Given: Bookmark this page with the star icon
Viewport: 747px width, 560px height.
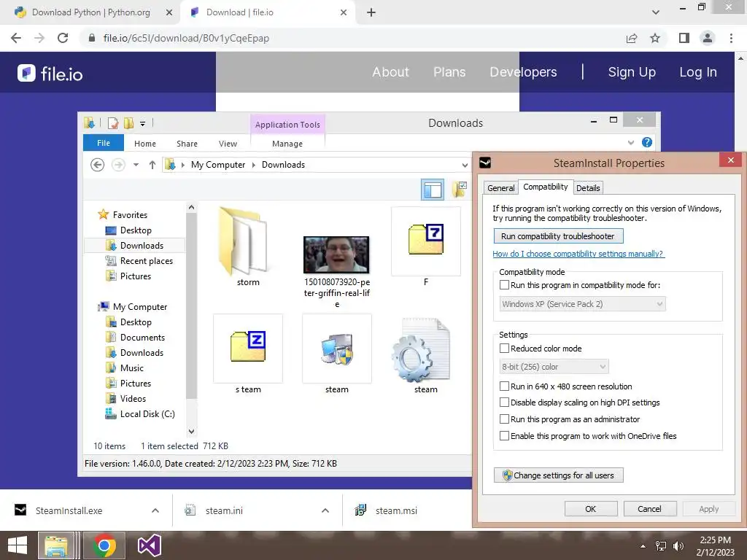Looking at the screenshot, I should pyautogui.click(x=655, y=38).
